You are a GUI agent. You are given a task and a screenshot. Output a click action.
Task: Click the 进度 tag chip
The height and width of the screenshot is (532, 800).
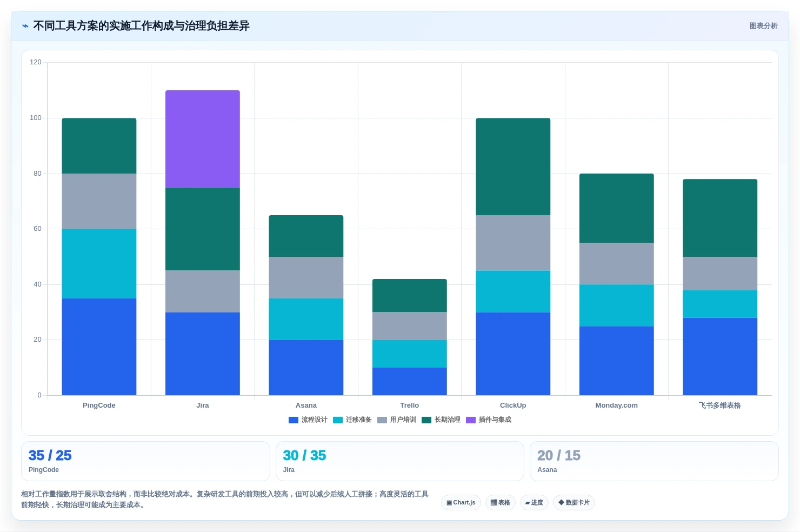[534, 503]
